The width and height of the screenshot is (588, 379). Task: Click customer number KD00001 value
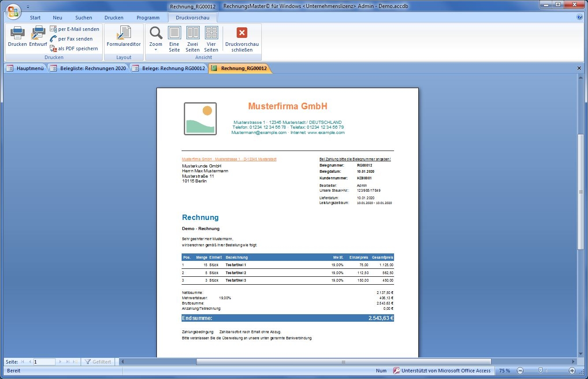point(365,178)
